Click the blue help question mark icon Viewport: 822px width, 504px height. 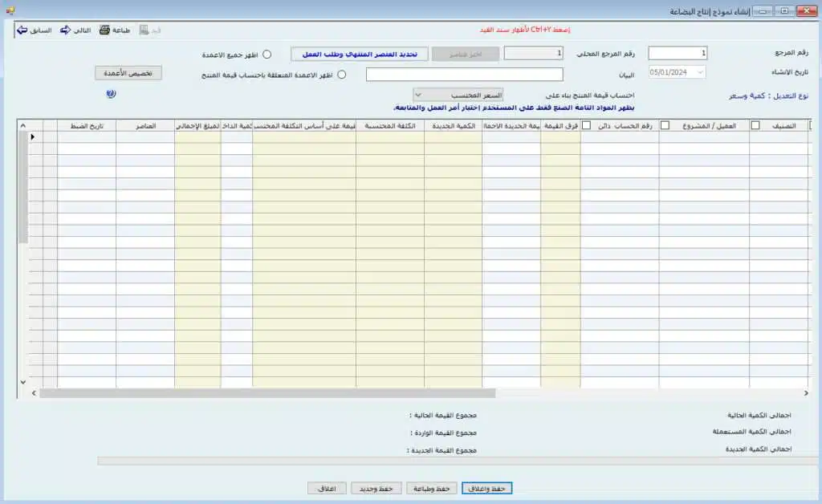point(111,94)
